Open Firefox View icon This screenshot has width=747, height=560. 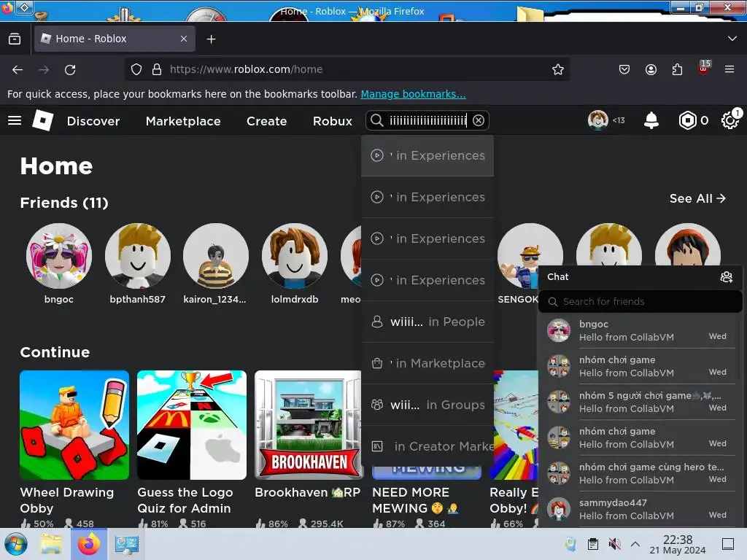point(15,39)
